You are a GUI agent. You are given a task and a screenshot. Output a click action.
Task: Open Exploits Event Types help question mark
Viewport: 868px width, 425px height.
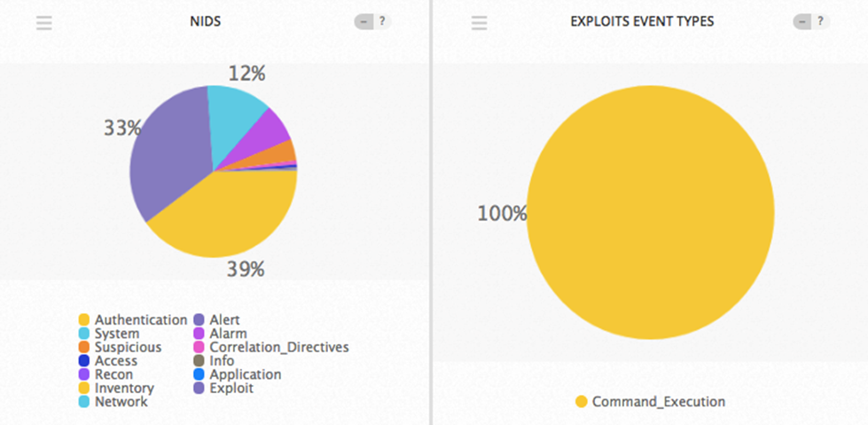click(820, 21)
